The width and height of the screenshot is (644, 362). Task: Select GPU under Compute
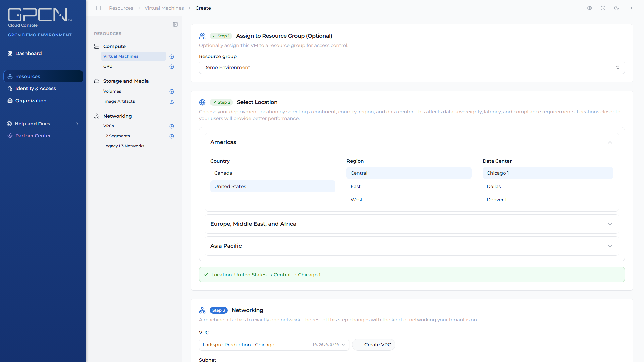pos(133,66)
